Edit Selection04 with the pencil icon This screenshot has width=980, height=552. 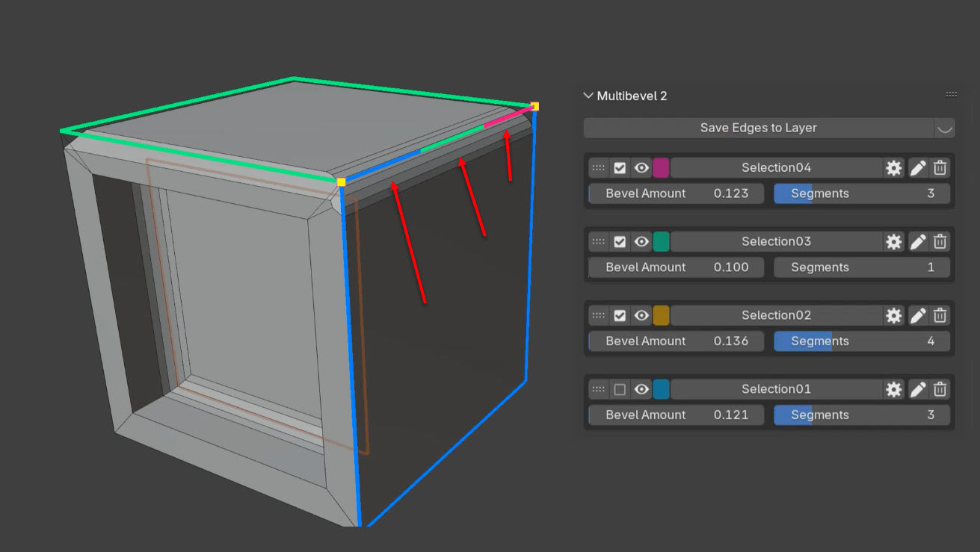[x=918, y=168]
